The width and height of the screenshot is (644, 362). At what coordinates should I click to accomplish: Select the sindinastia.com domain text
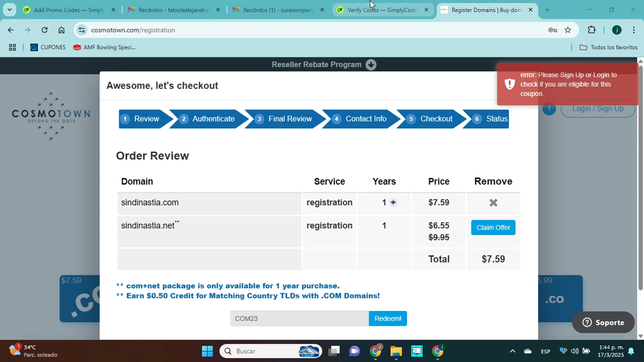pyautogui.click(x=150, y=203)
